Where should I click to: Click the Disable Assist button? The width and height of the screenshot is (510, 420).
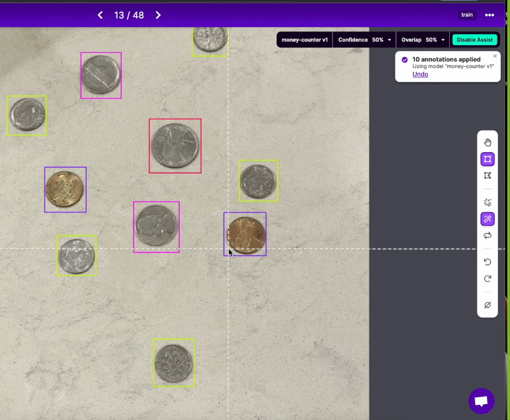(475, 40)
